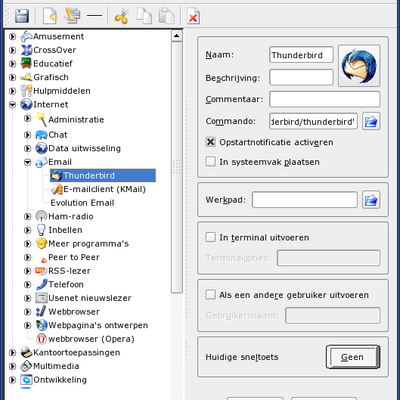Click the Save floppy disk icon
The height and width of the screenshot is (400, 400).
tap(22, 16)
